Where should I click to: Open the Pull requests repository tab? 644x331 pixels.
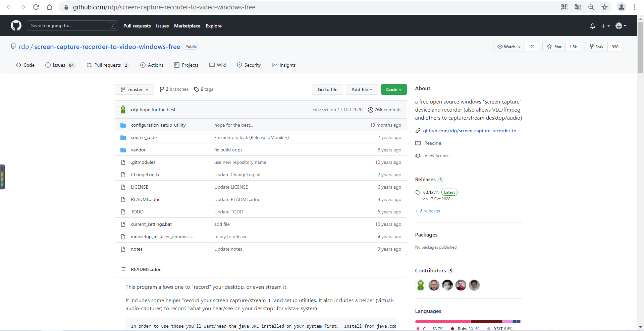pos(108,65)
